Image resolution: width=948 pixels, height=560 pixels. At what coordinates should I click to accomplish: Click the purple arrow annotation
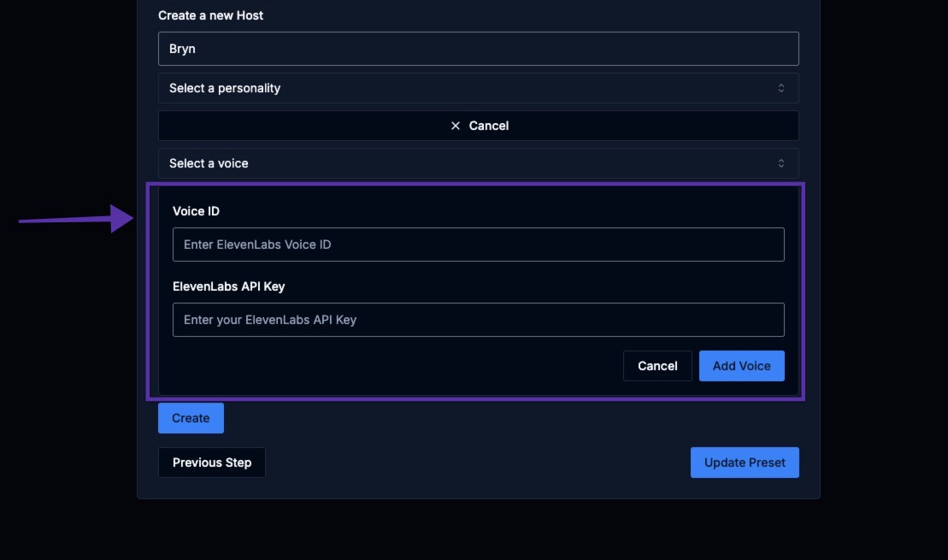click(77, 219)
